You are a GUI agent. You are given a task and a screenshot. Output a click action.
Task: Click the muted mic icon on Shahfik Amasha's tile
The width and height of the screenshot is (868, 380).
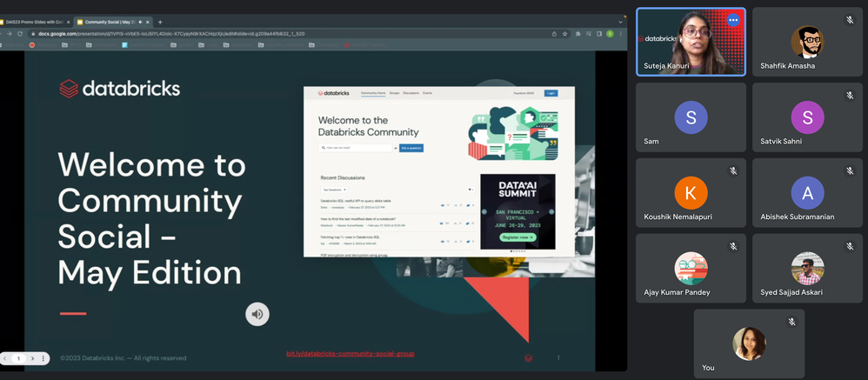849,20
